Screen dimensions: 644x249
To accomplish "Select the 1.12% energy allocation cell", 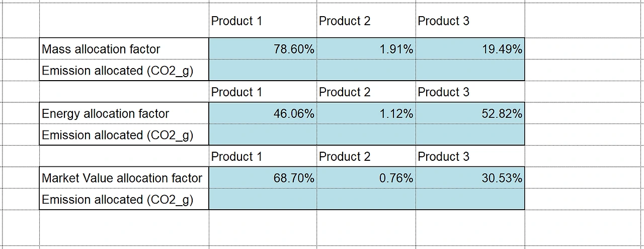I will coord(366,113).
